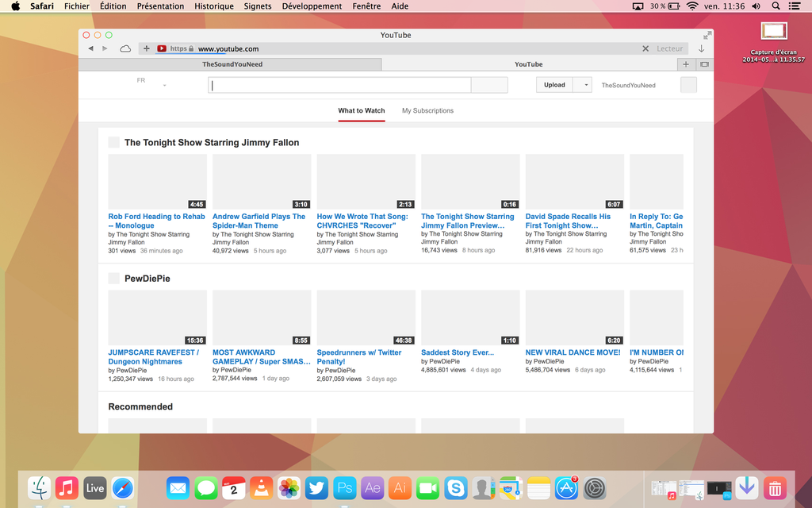The height and width of the screenshot is (508, 812).
Task: Open The Tonight Show channel heading
Action: pos(212,143)
